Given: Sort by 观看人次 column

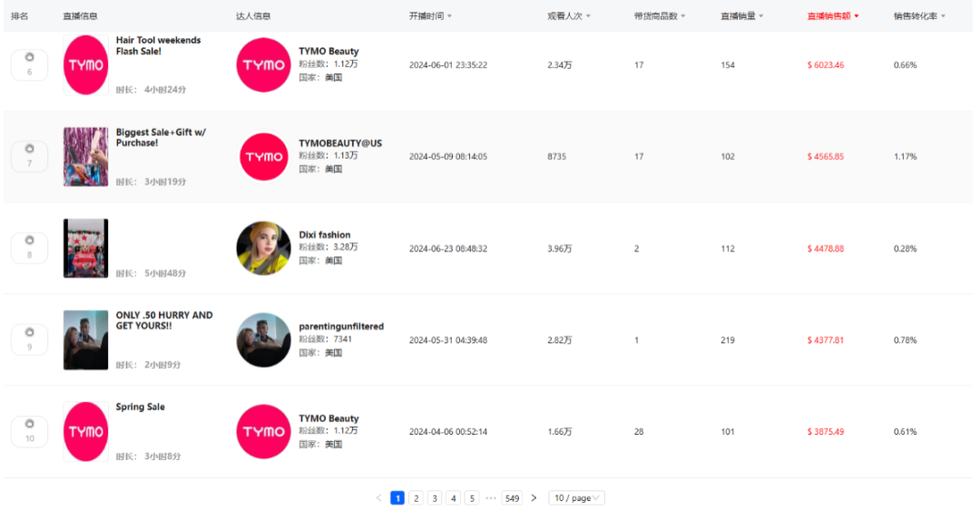Looking at the screenshot, I should tap(569, 16).
